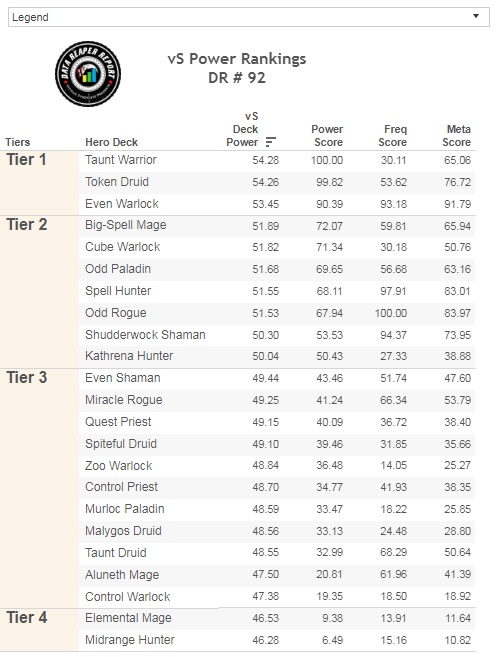
Task: Click the Meta Score column header
Action: click(457, 136)
